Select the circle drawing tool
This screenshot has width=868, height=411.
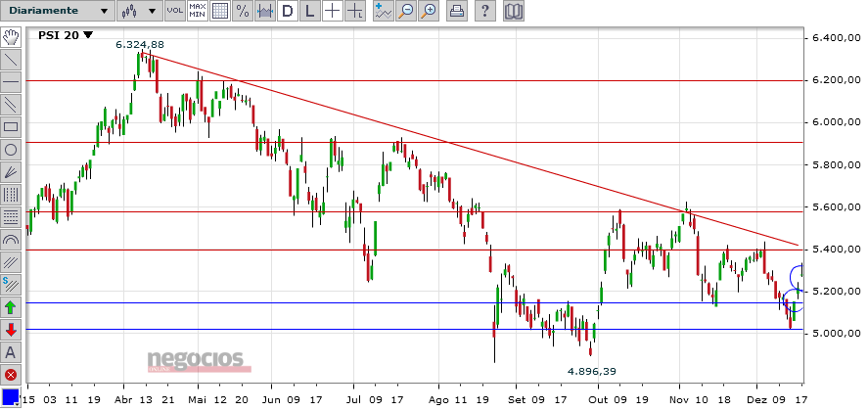click(11, 150)
